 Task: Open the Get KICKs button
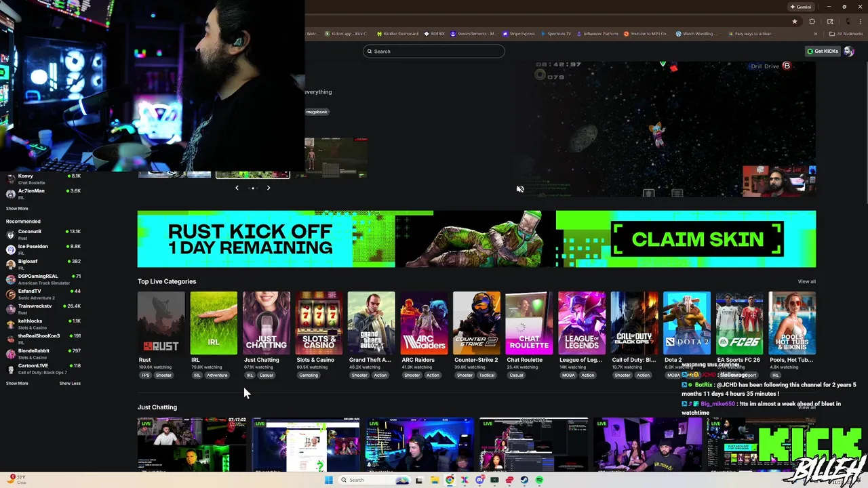click(x=823, y=52)
